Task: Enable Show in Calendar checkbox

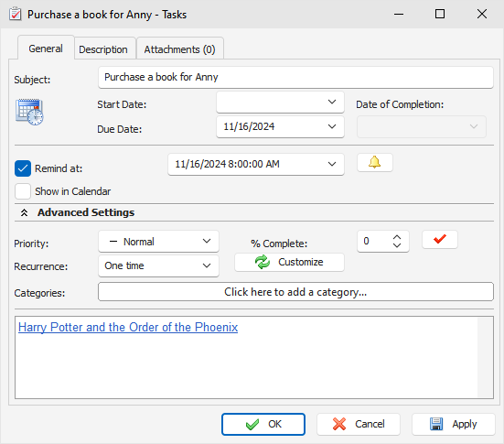Action: [23, 191]
